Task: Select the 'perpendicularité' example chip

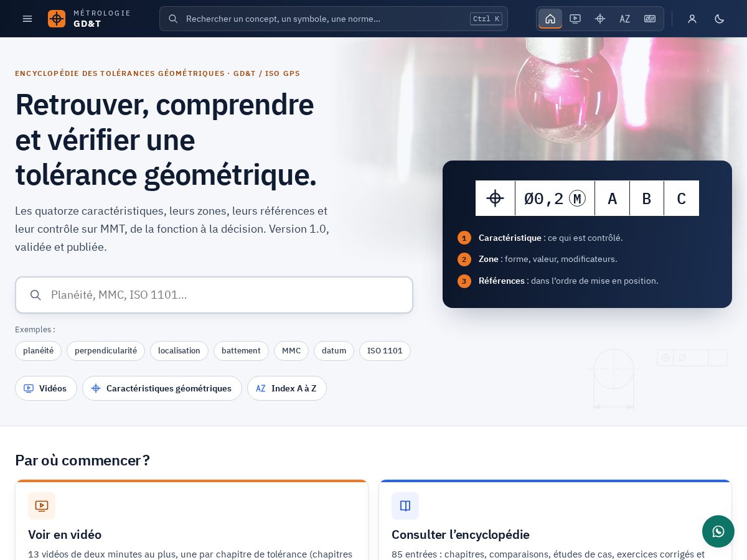Action: click(106, 351)
